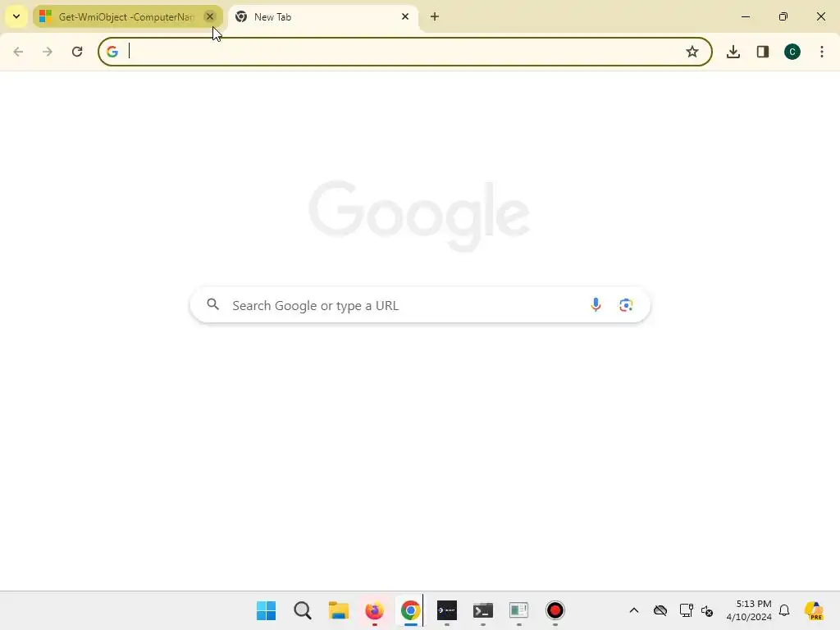Click the muted volume tray icon
This screenshot has width=840, height=630.
coord(707,610)
